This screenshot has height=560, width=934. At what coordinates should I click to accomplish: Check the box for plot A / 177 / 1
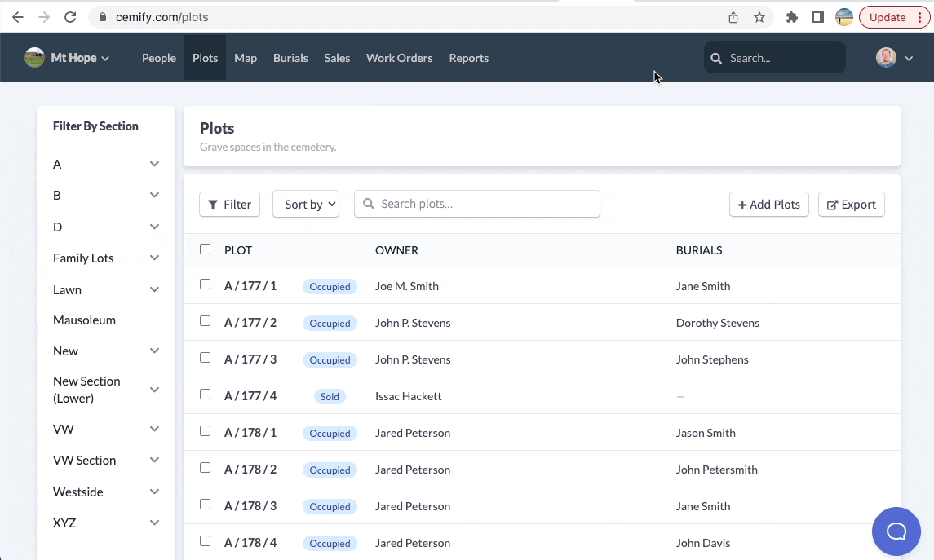tap(205, 284)
